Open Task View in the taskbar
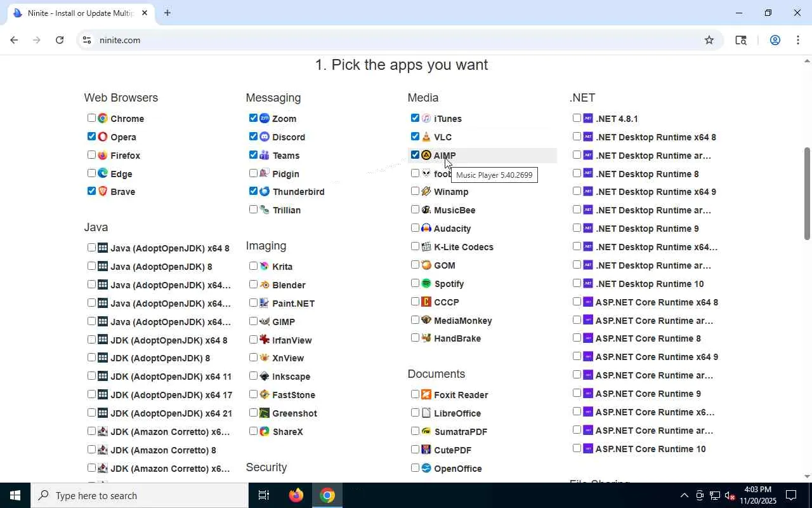The image size is (812, 508). [264, 495]
